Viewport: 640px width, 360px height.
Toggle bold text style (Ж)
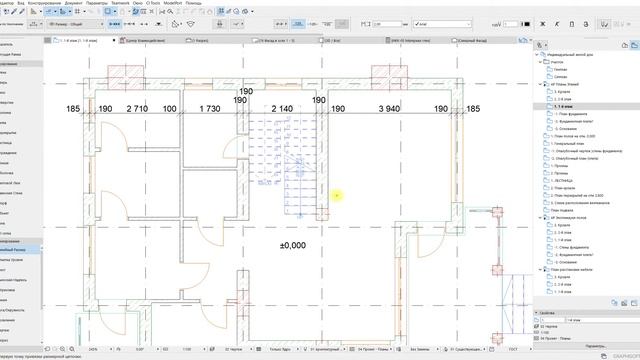(x=542, y=24)
